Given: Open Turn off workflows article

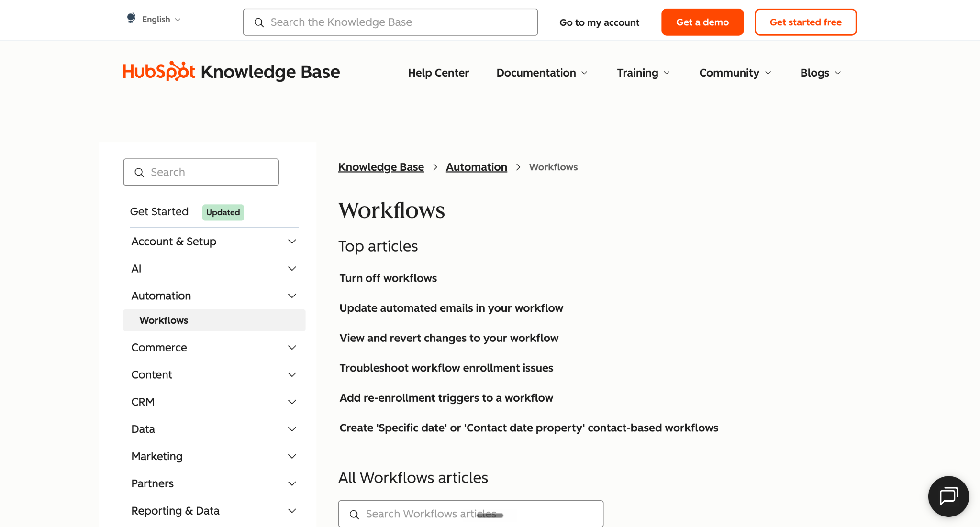Looking at the screenshot, I should [x=388, y=278].
